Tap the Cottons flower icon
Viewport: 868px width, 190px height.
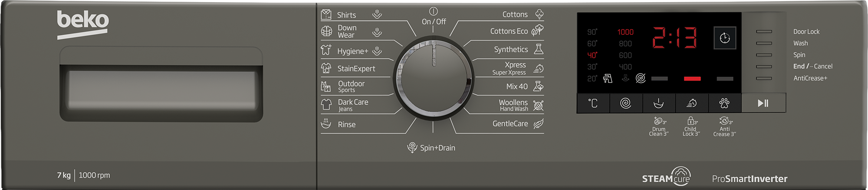pos(539,14)
